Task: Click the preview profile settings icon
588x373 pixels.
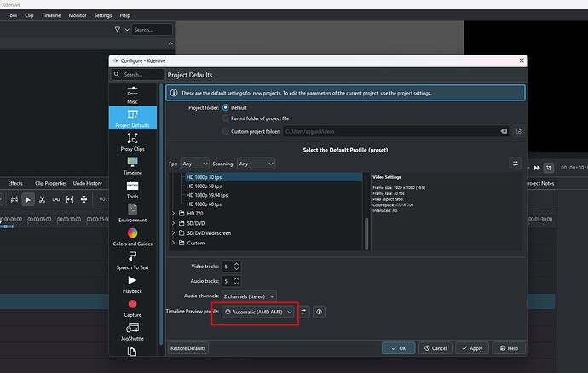Action: [303, 312]
